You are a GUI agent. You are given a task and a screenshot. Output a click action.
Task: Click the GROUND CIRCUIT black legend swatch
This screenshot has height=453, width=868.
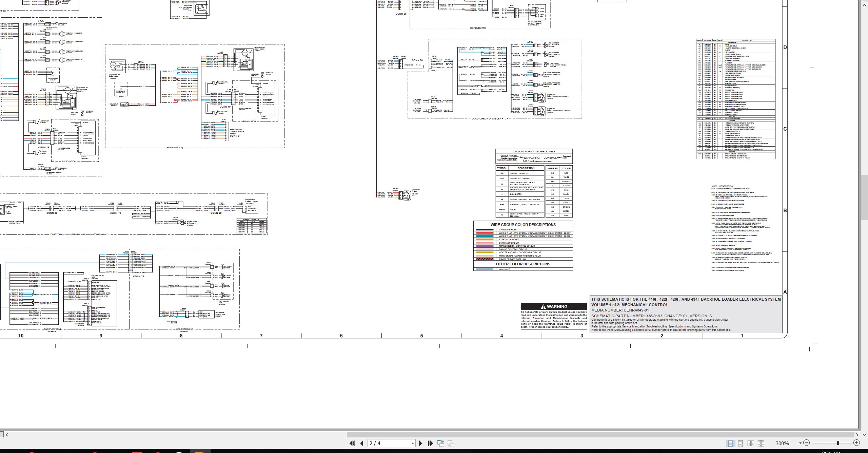click(485, 229)
